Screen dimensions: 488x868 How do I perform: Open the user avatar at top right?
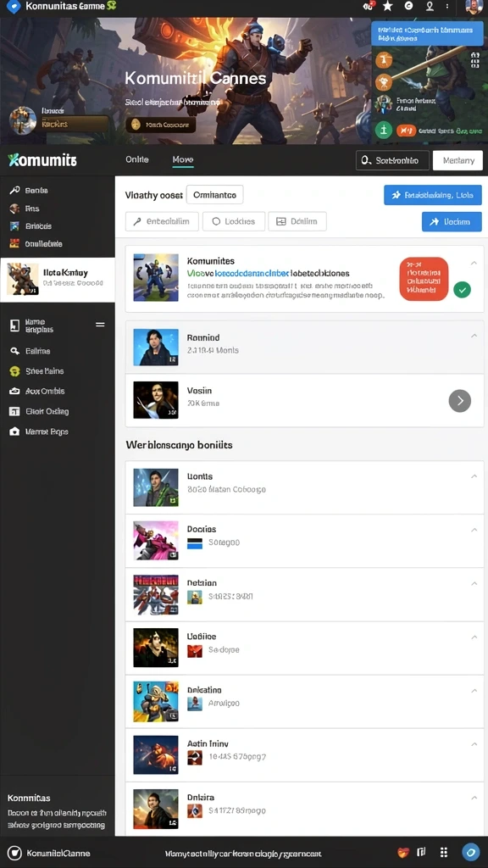[x=474, y=7]
